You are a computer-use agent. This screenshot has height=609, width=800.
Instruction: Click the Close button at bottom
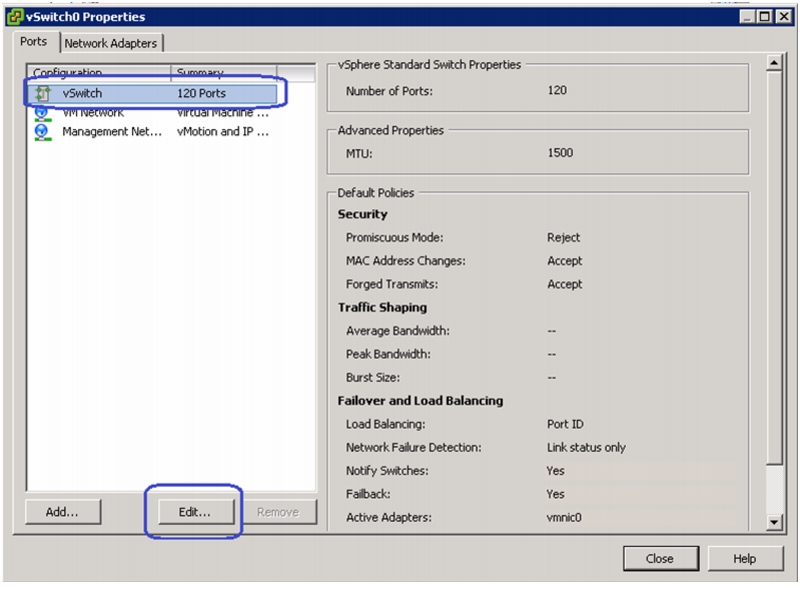(x=660, y=559)
